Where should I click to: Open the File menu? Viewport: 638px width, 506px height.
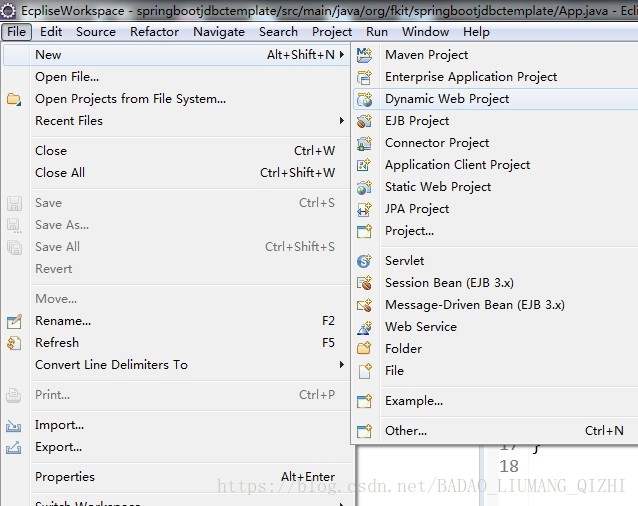click(16, 32)
